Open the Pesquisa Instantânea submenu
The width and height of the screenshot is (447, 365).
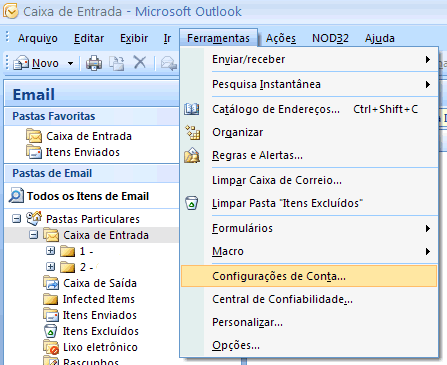click(x=309, y=84)
